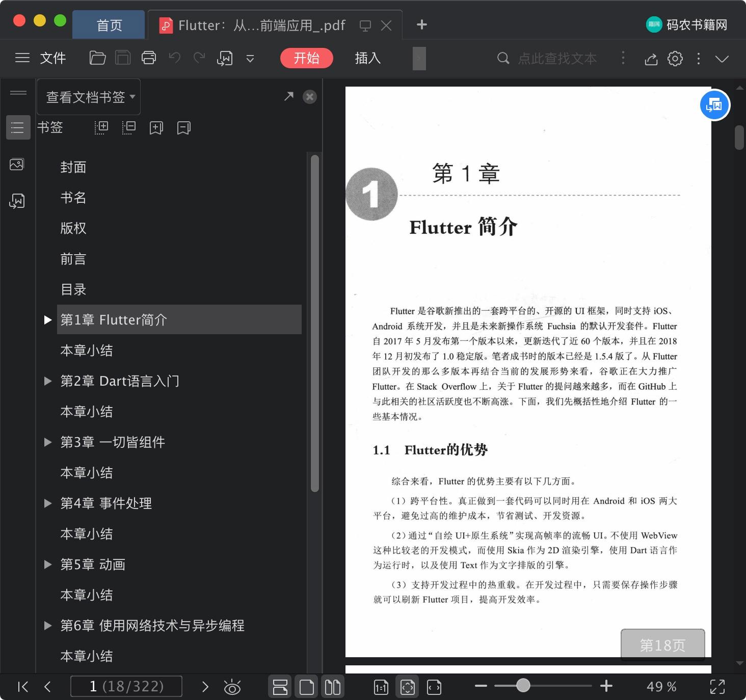Select 目录 bookmark

(73, 289)
